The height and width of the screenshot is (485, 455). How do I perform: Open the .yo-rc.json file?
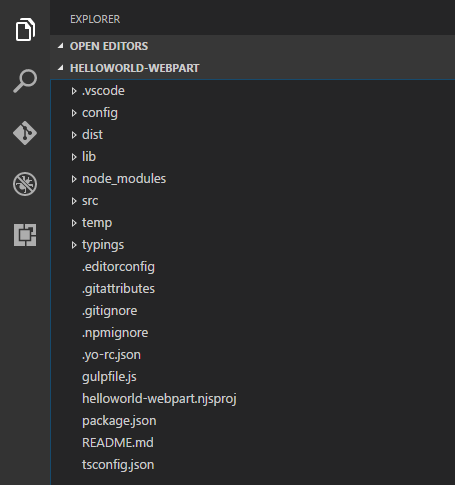[111, 355]
